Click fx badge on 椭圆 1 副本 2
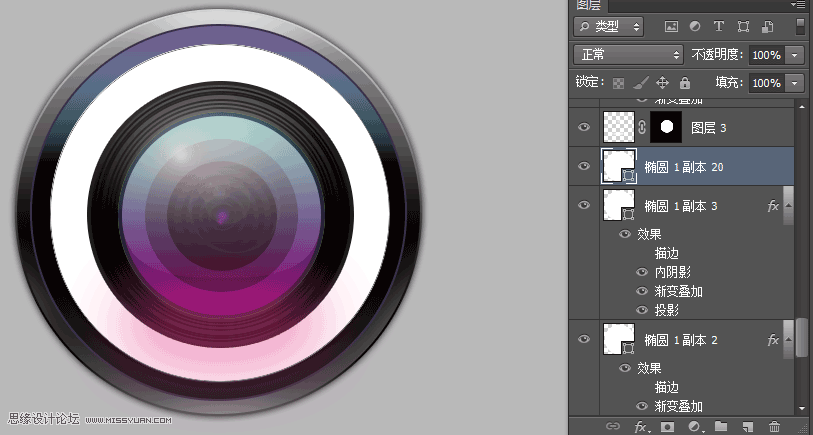The height and width of the screenshot is (435, 813). click(x=773, y=340)
